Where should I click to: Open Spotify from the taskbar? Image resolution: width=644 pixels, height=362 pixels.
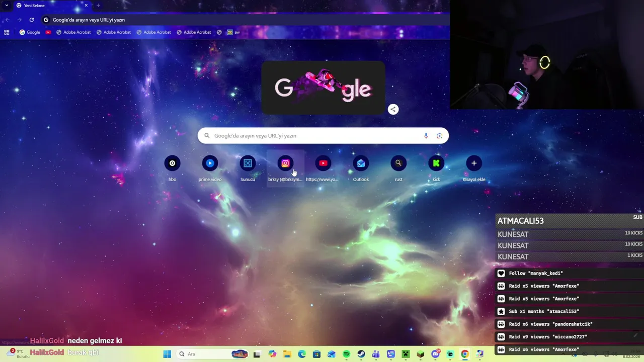point(346,354)
